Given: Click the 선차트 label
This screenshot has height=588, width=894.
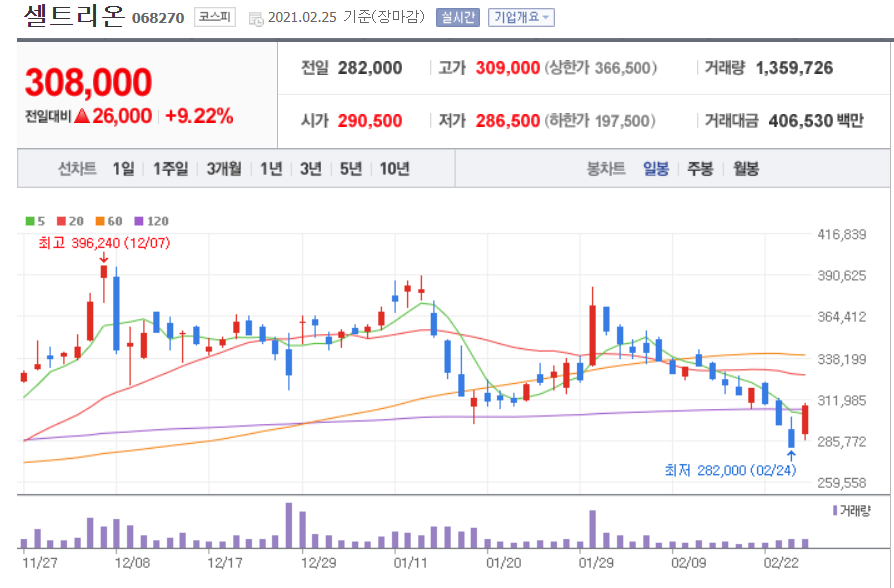Looking at the screenshot, I should point(77,169).
